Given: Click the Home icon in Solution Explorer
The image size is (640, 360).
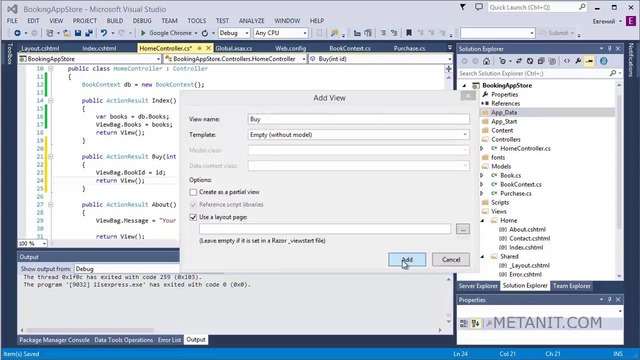Looking at the screenshot, I should [486, 61].
